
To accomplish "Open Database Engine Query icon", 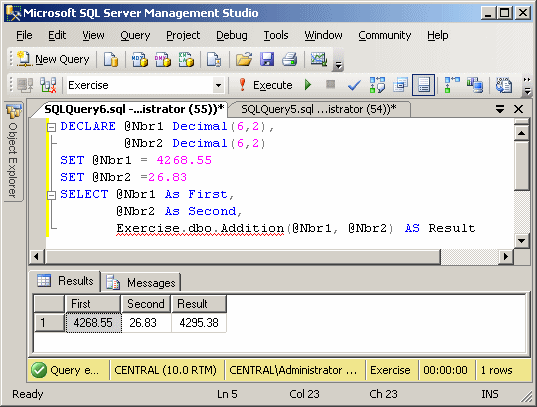I will tap(111, 59).
